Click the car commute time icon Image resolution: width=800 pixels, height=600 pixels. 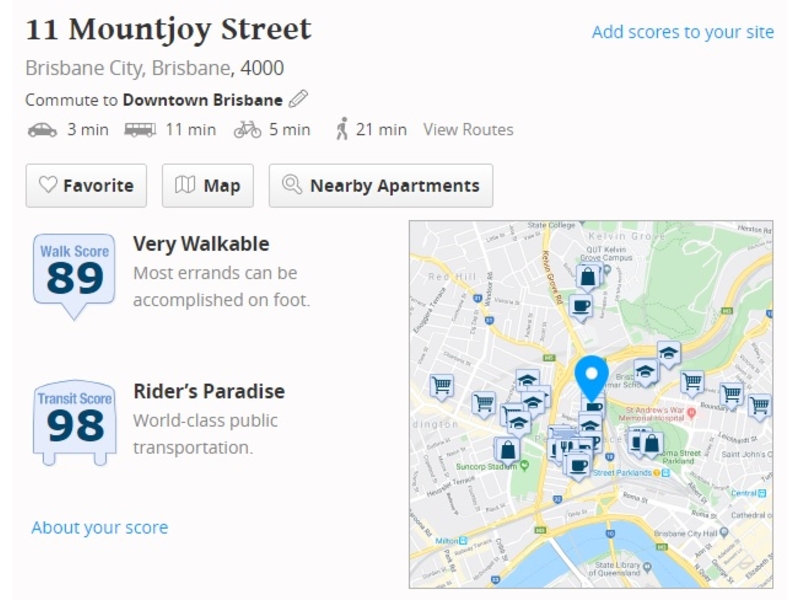tap(42, 130)
